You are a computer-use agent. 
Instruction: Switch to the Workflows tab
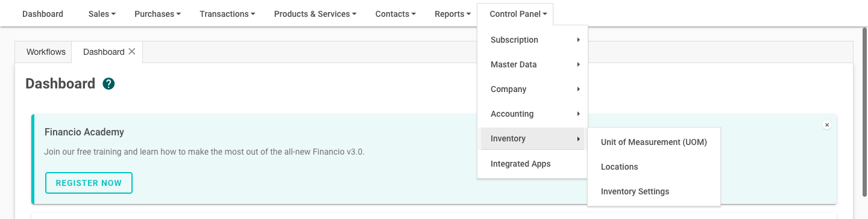tap(46, 52)
